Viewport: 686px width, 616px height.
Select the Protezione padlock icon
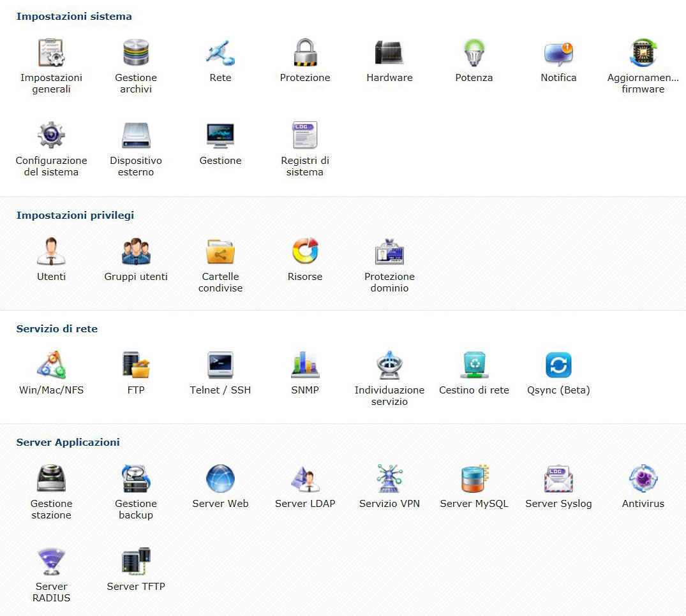(x=305, y=54)
